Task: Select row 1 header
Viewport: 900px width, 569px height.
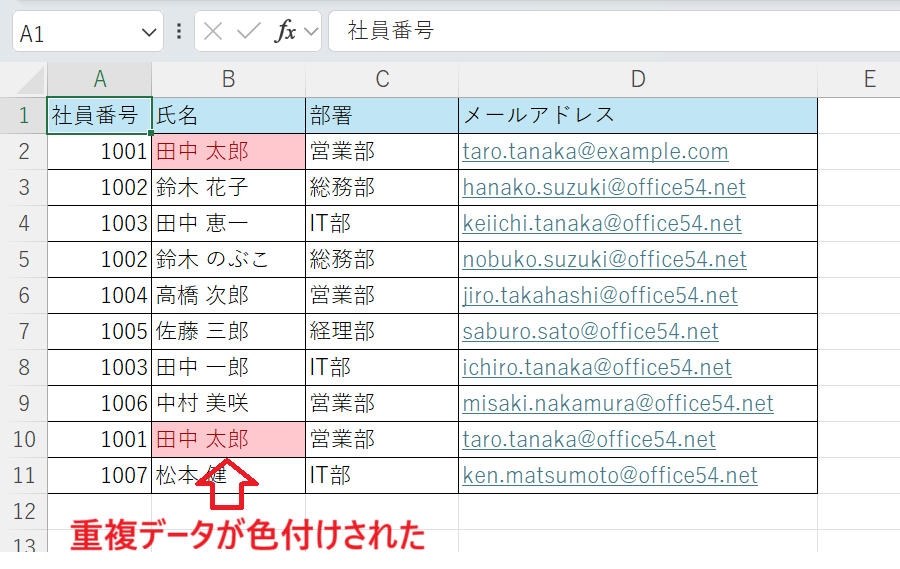Action: click(24, 115)
